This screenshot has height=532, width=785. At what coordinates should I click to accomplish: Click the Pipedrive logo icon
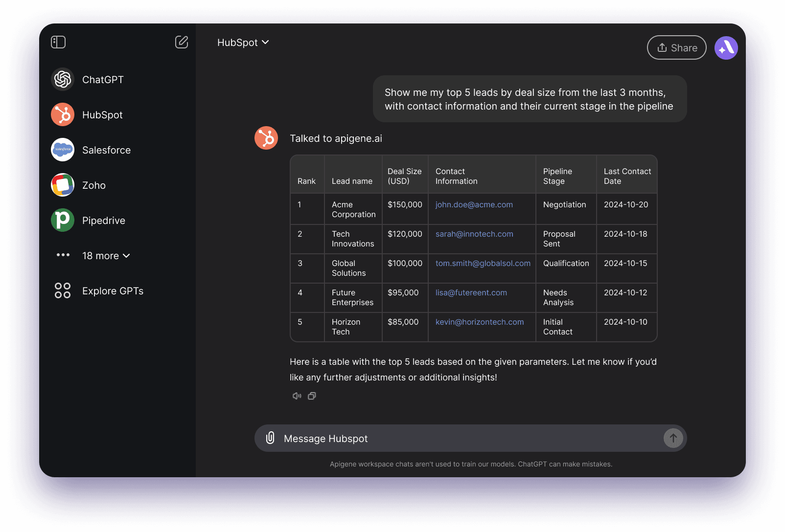[63, 220]
